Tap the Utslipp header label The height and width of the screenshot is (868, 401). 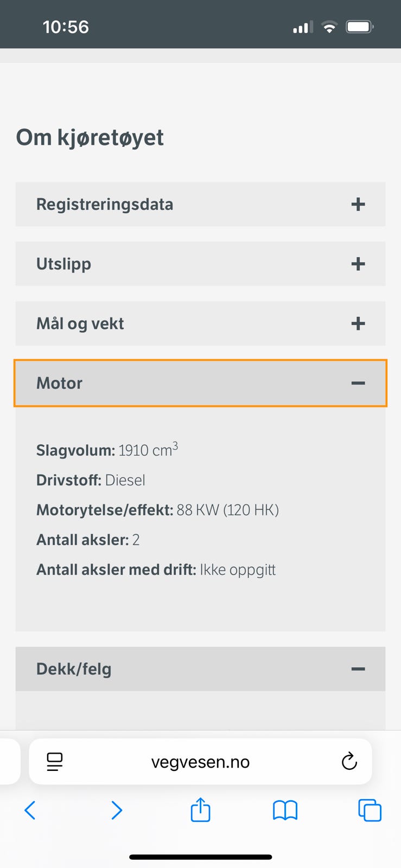tap(63, 264)
